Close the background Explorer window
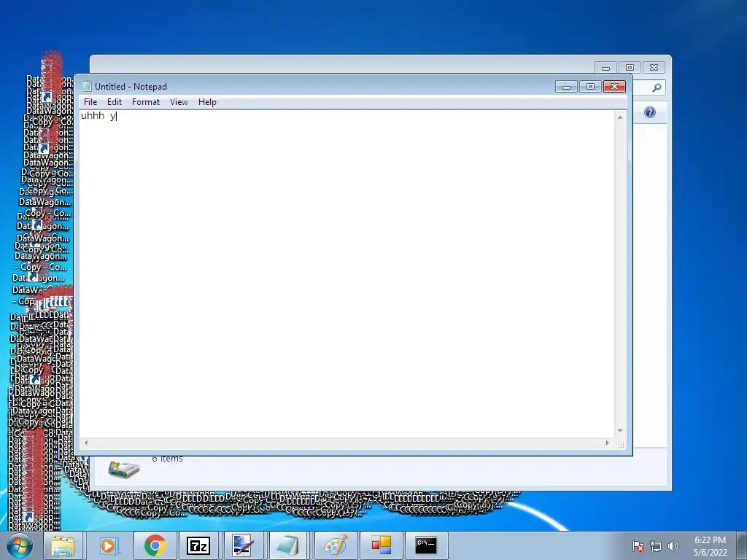Screen dimensions: 747x560 tap(654, 68)
